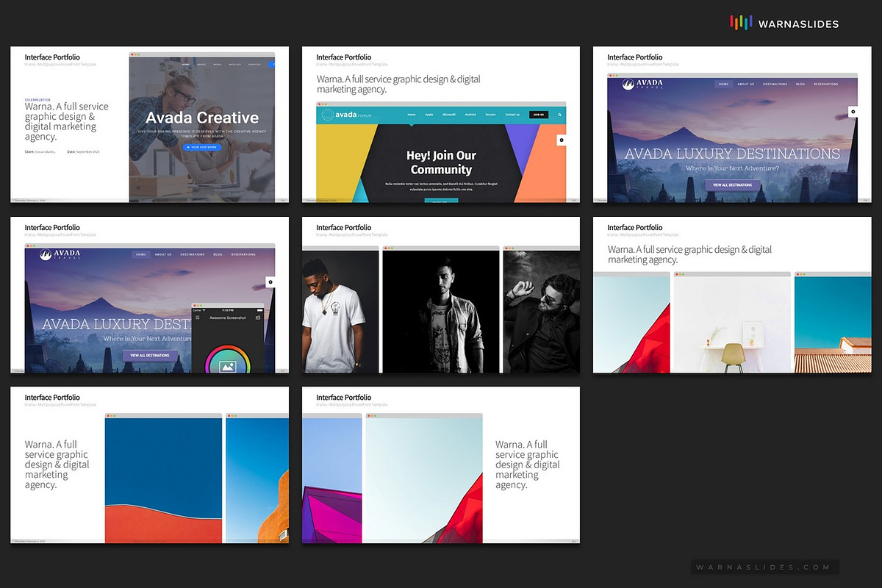Screen dimensions: 882x588
Task: Select Destinations on phone-overlay Avada Travel slide
Action: 193,254
